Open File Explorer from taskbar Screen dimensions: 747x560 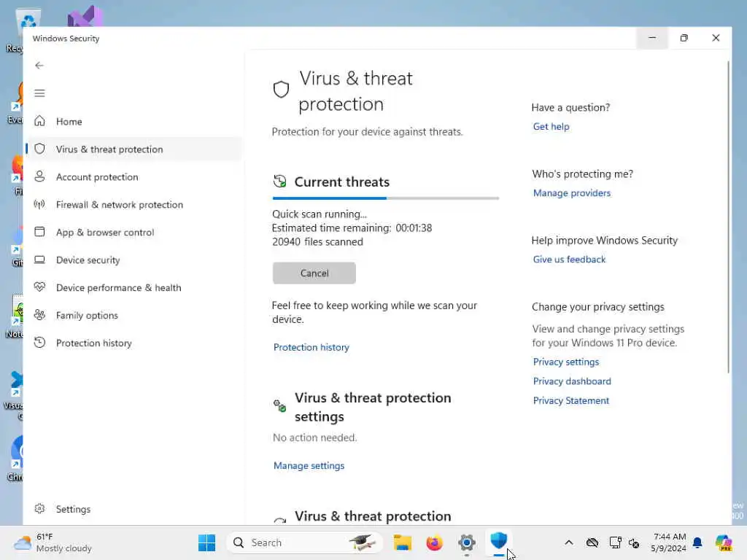(403, 542)
